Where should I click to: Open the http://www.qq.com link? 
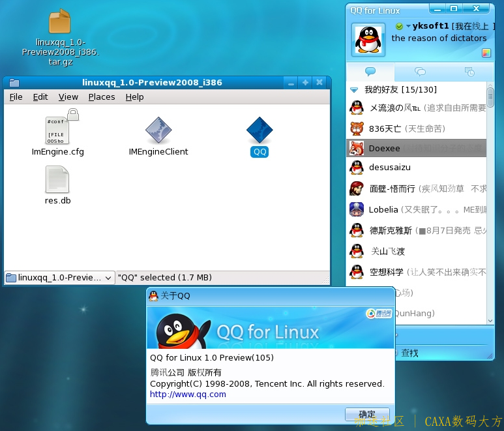click(188, 394)
